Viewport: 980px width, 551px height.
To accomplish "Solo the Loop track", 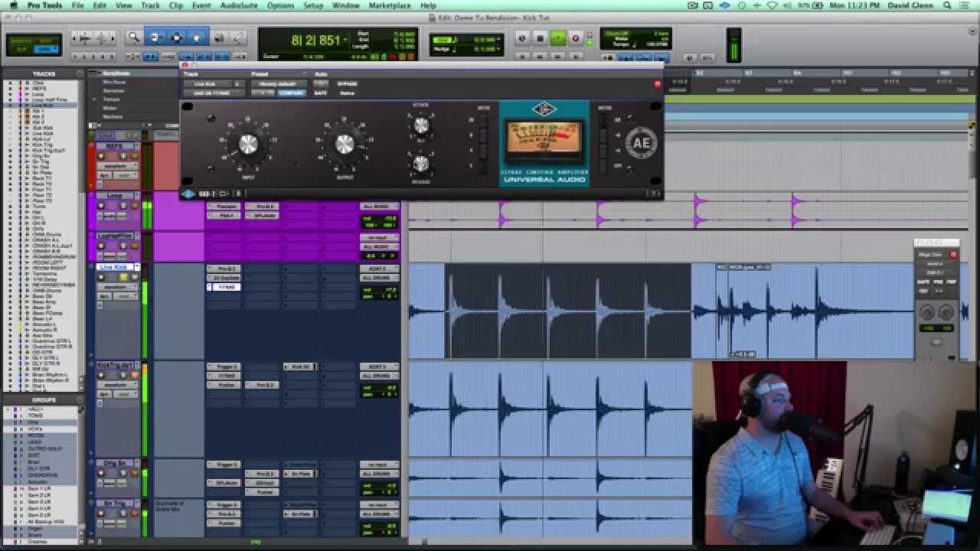I will click(123, 205).
